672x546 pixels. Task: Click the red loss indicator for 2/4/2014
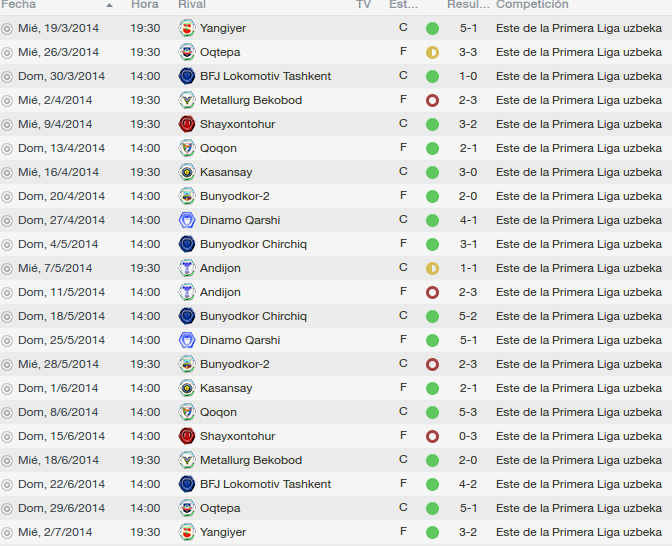point(432,101)
